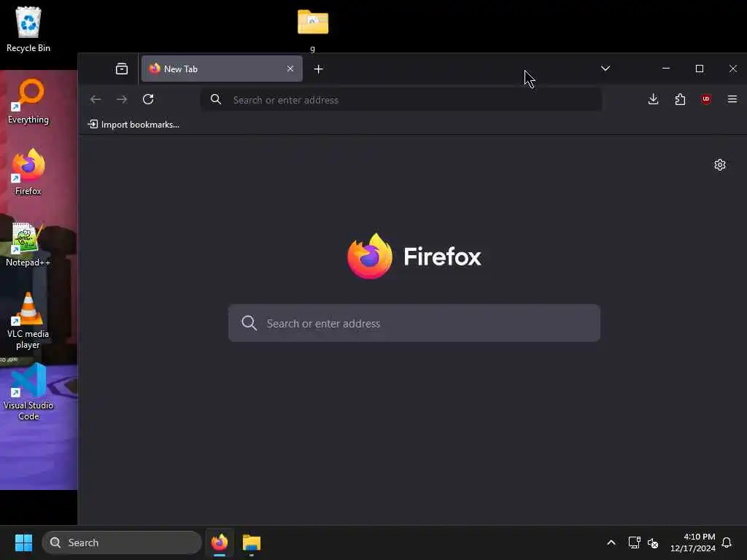Screen dimensions: 747x560
Task: Open Firefox View icon beside tabs
Action: (122, 69)
